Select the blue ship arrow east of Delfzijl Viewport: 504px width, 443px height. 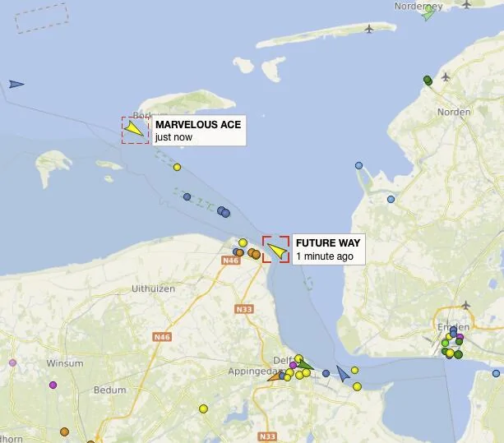tap(343, 374)
